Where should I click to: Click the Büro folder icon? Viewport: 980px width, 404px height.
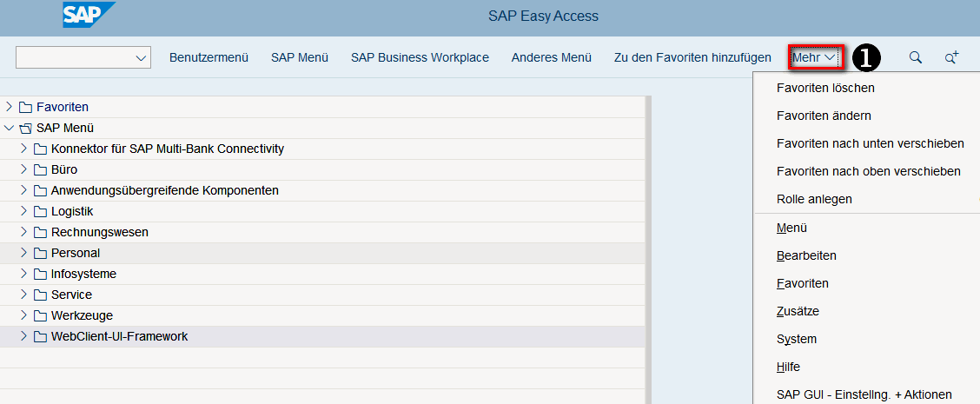[40, 169]
